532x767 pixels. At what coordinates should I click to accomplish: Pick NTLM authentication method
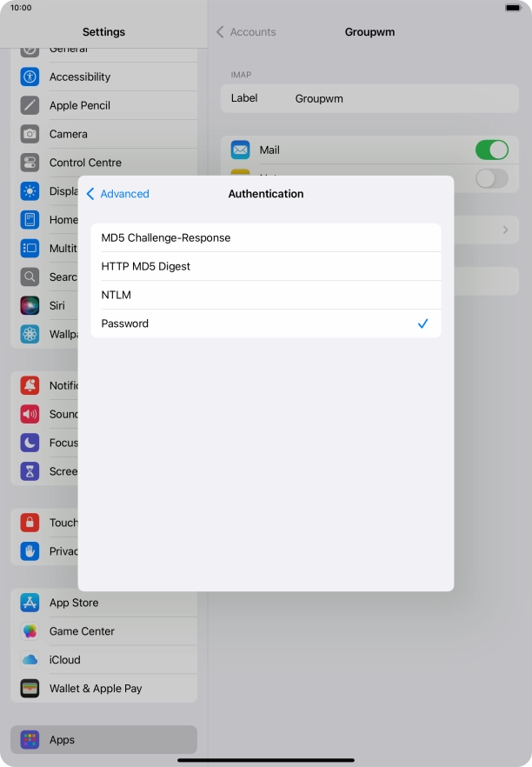(265, 295)
